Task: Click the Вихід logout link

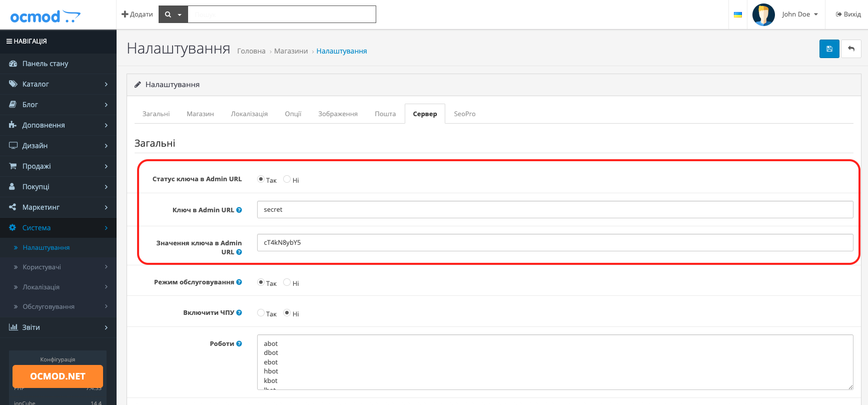Action: click(x=848, y=15)
